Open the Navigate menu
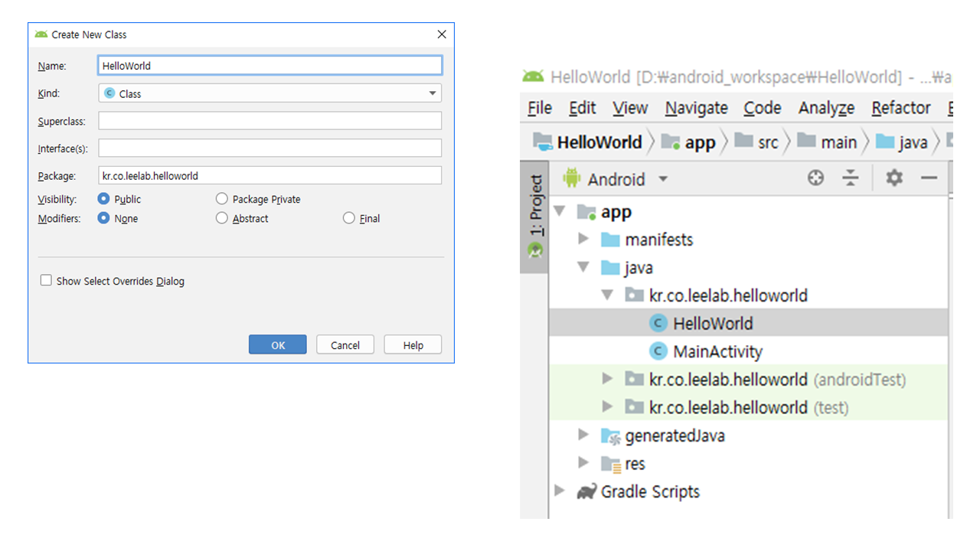The height and width of the screenshot is (551, 980). 696,108
